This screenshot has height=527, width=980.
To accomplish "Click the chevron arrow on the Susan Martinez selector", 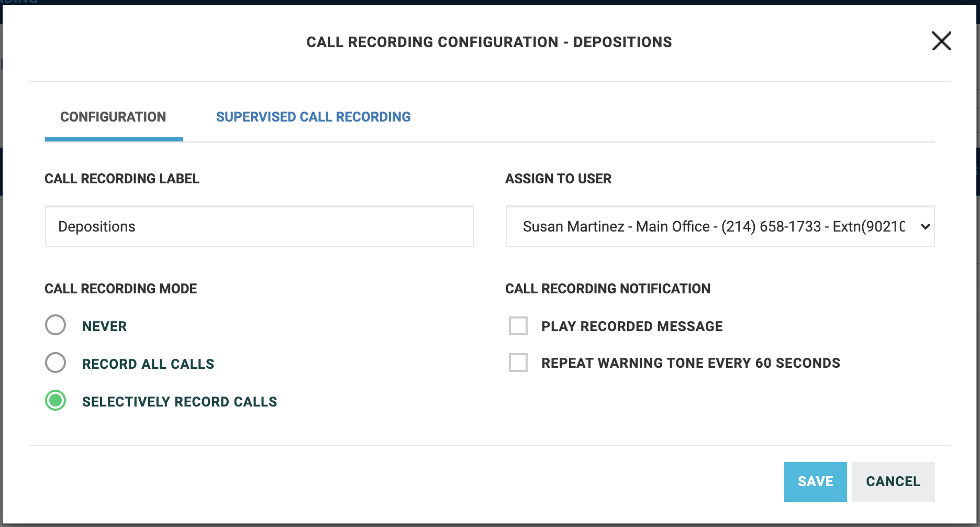I will click(x=925, y=226).
